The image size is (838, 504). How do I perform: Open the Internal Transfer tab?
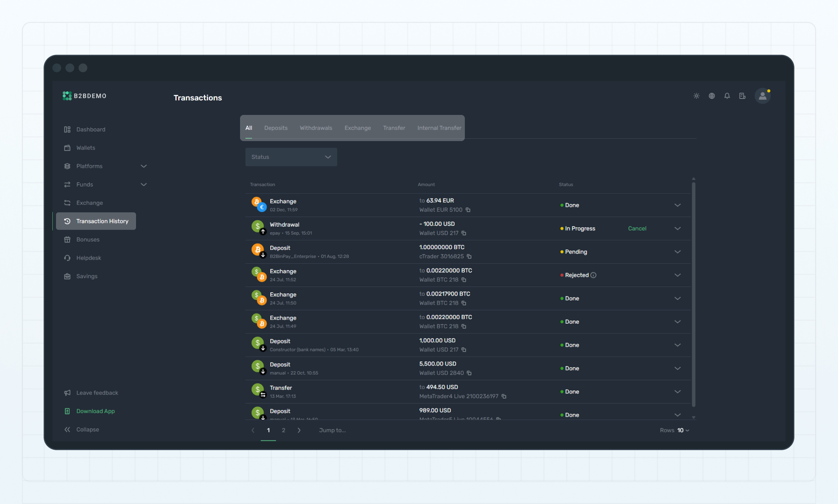click(439, 128)
